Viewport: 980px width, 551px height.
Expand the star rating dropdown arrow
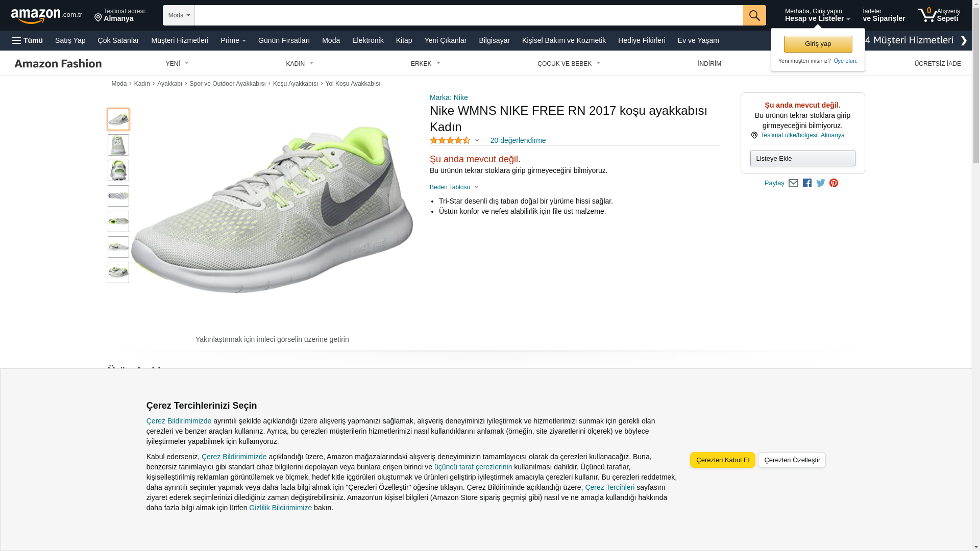click(477, 140)
